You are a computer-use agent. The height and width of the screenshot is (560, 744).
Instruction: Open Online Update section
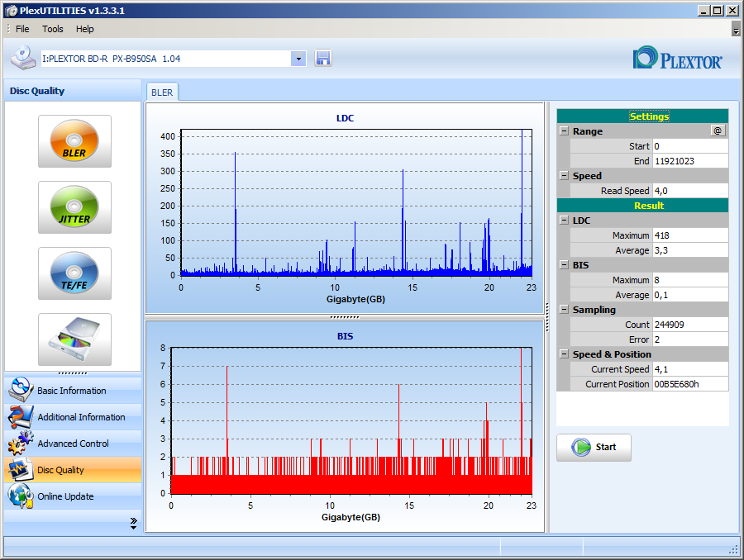[x=73, y=496]
